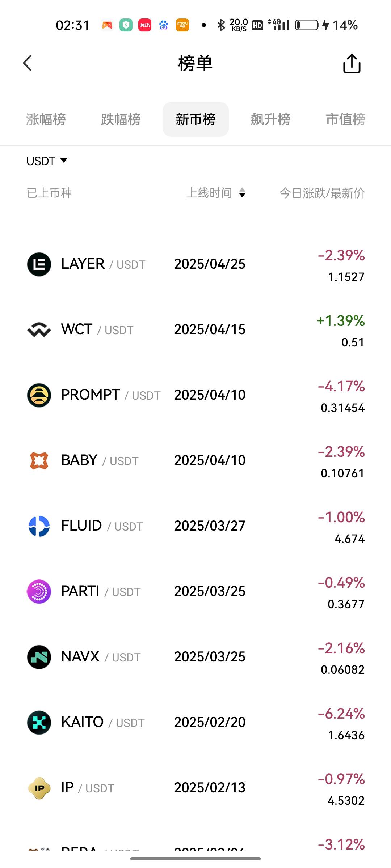
Task: Tap the KAITO coin logo
Action: 39,723
